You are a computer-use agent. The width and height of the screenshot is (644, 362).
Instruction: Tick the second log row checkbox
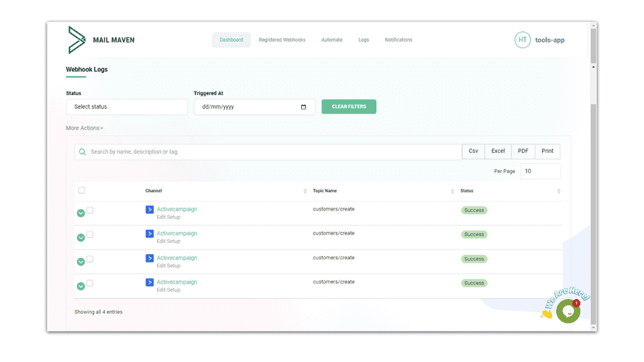90,235
